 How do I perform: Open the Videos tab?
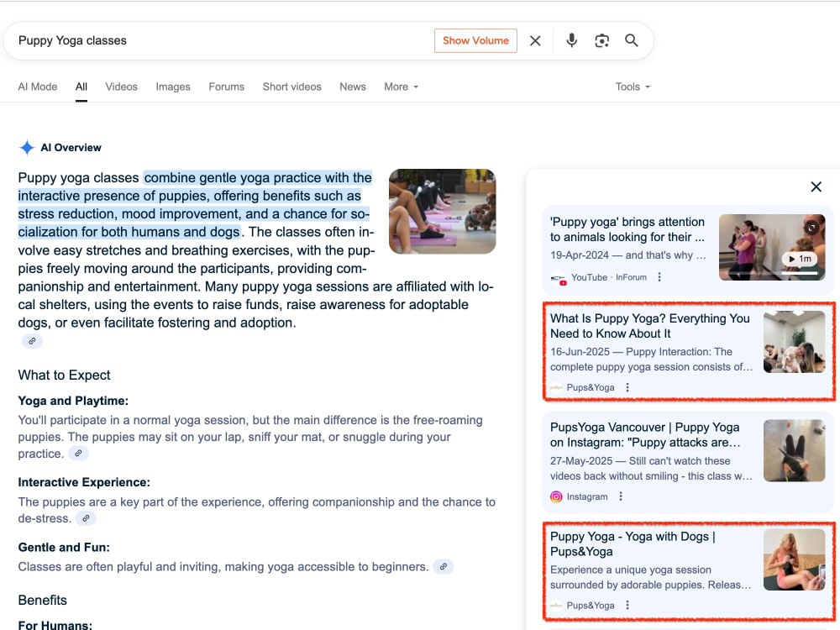point(121,87)
